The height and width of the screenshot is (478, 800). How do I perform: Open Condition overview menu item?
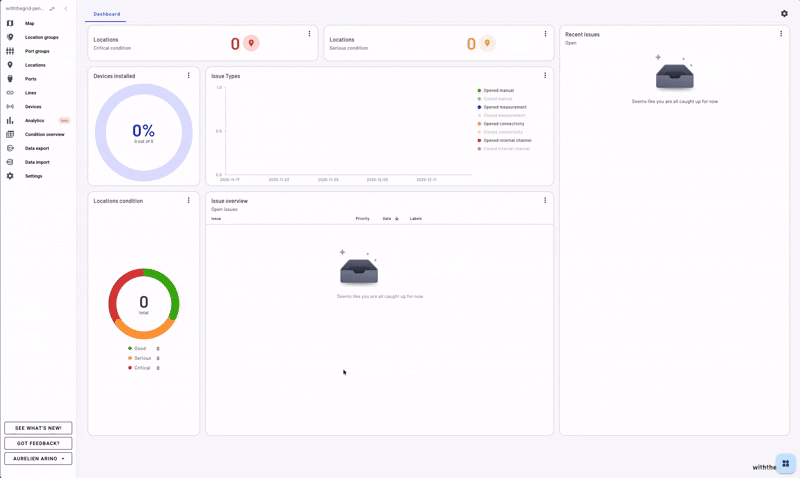[44, 134]
